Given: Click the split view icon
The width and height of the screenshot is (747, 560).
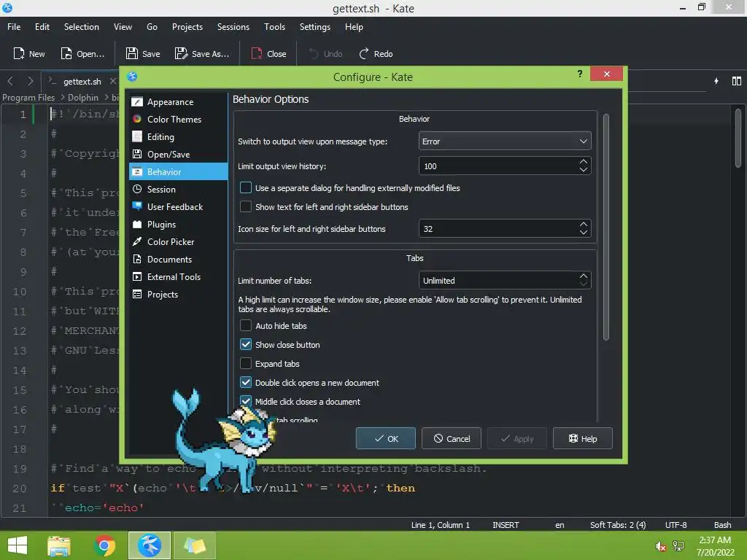Looking at the screenshot, I should [x=737, y=81].
